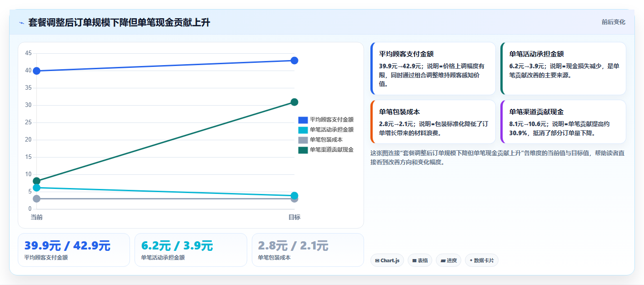Select the 数据卡片 tag
The width and height of the screenshot is (644, 285).
pos(482,260)
